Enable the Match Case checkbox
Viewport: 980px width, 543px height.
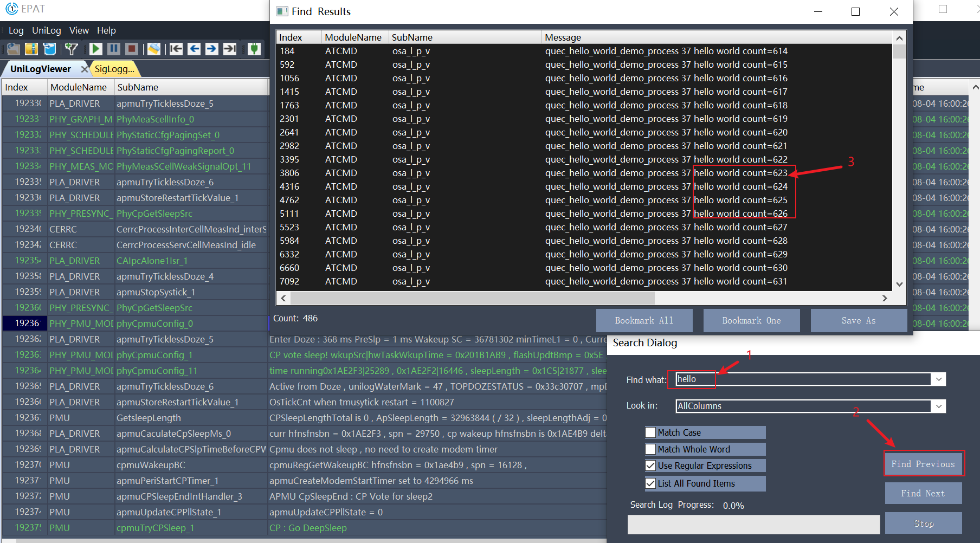650,432
